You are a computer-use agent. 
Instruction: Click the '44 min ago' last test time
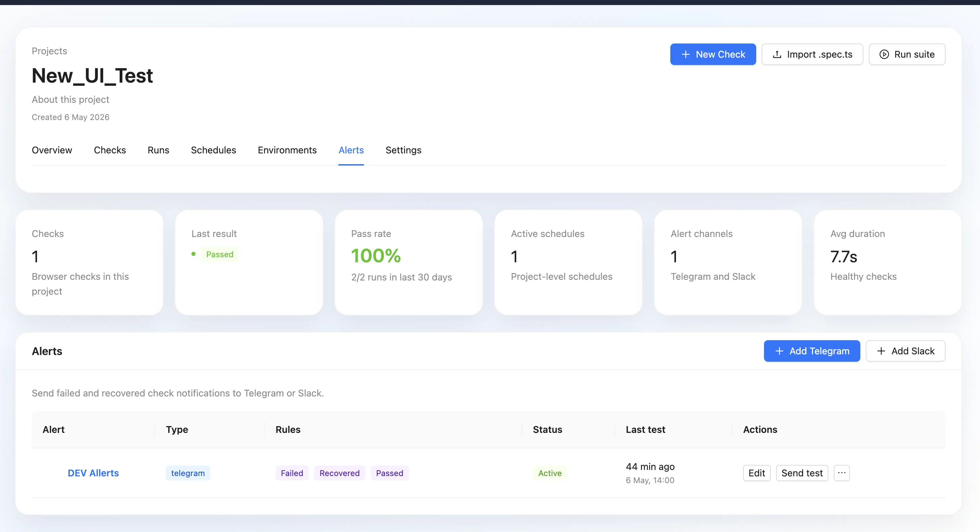[650, 467]
